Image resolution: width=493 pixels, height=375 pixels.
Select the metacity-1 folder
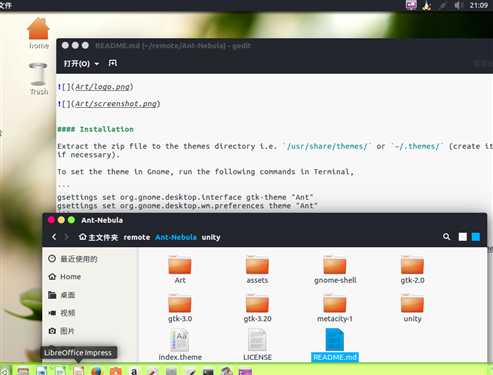coord(335,308)
